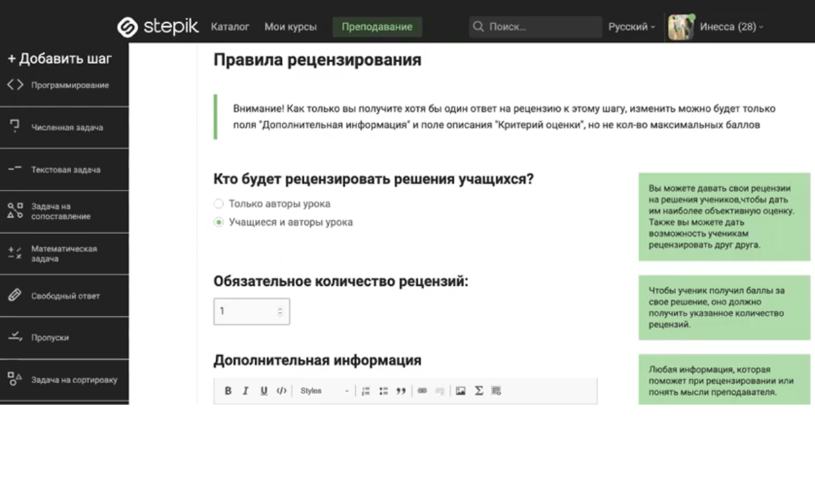Toggle bold formatting in the editor toolbar
Image resolution: width=815 pixels, height=504 pixels.
pos(228,391)
